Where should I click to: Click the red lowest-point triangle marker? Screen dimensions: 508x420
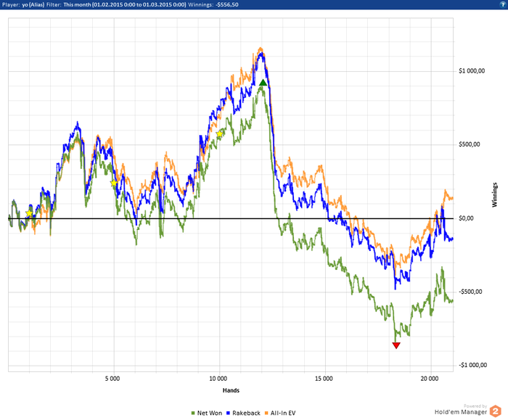coord(396,345)
